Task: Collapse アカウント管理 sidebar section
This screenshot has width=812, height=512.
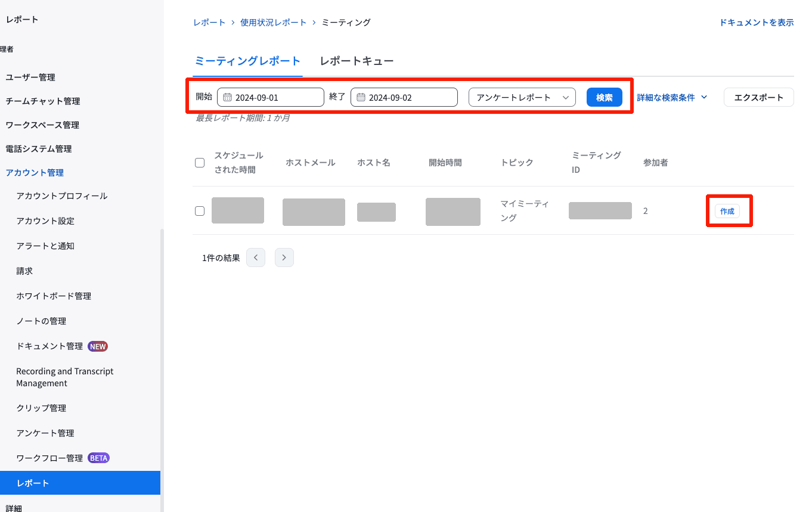Action: pyautogui.click(x=35, y=172)
